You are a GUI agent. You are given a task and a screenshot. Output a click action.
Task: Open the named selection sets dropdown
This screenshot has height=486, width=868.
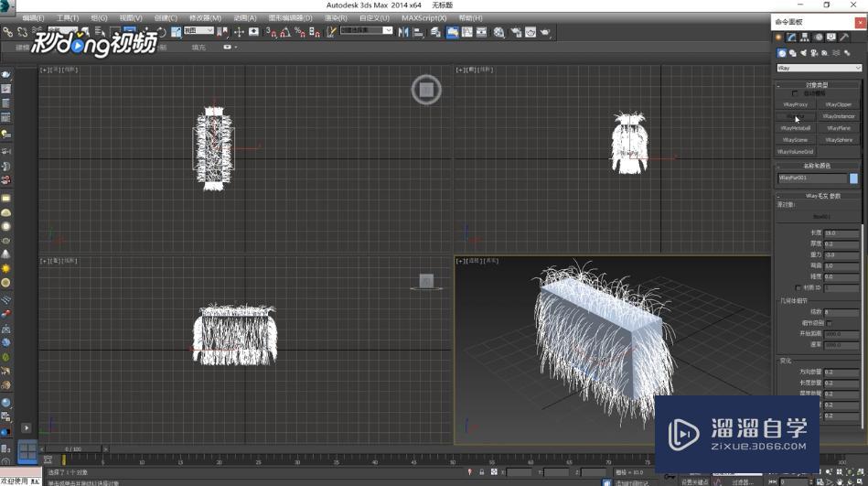[367, 30]
